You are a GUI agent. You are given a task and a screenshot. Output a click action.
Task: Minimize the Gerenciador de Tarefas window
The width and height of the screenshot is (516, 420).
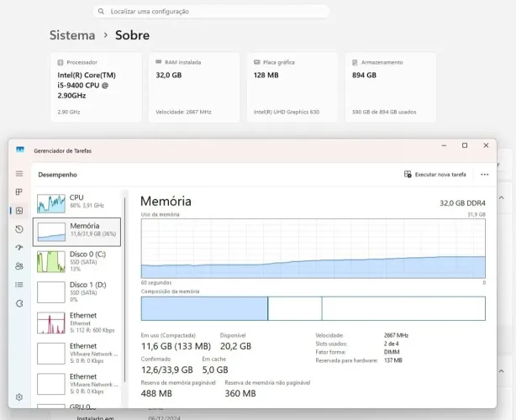pyautogui.click(x=444, y=145)
